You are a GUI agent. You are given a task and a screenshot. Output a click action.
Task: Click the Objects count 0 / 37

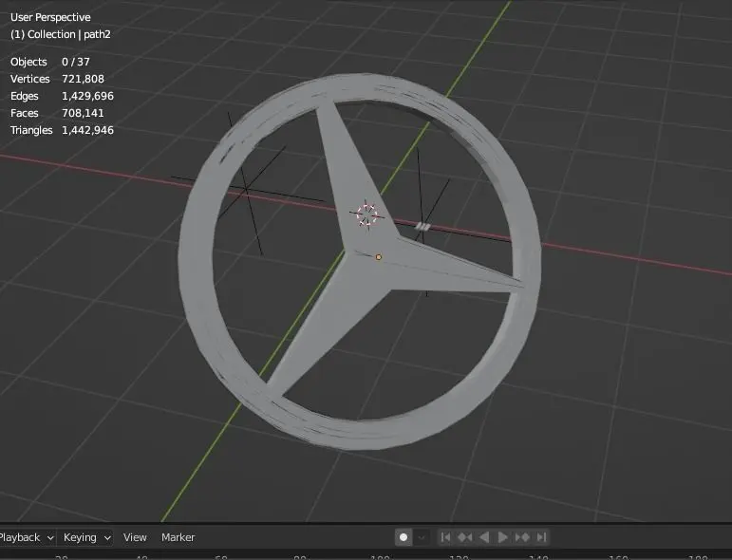coord(76,62)
